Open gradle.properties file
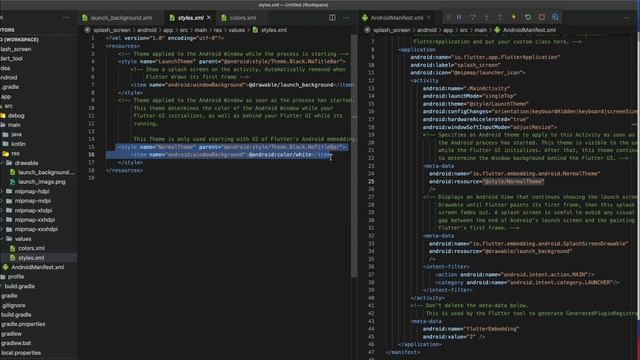This screenshot has height=360, width=640. 23,324
